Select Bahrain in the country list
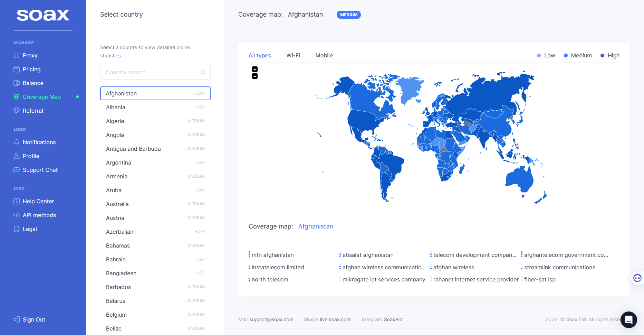Viewport: 644px width, 335px height. 155,259
